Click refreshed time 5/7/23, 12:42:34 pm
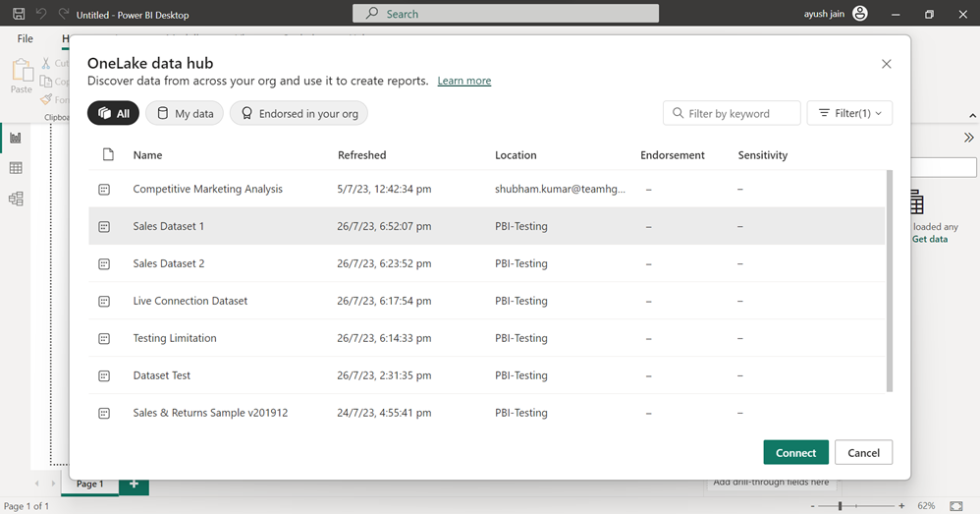980x514 pixels. point(384,189)
